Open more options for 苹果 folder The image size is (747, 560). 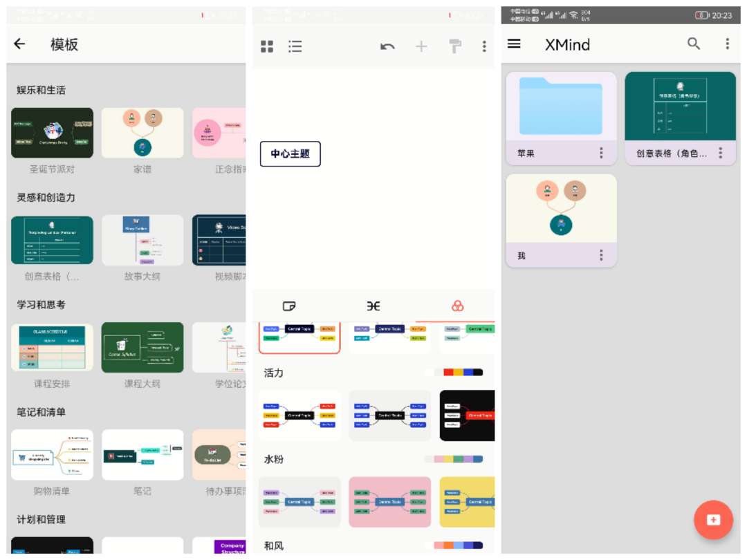(x=601, y=153)
